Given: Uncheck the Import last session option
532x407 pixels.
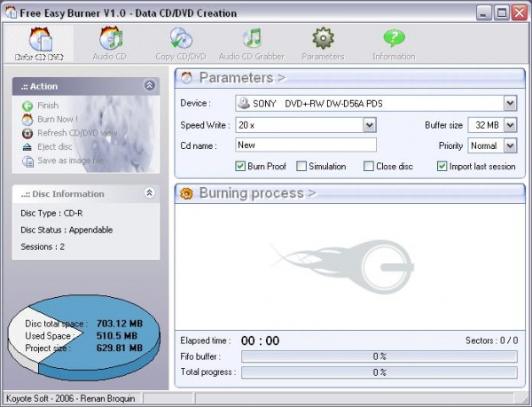Looking at the screenshot, I should tap(442, 166).
